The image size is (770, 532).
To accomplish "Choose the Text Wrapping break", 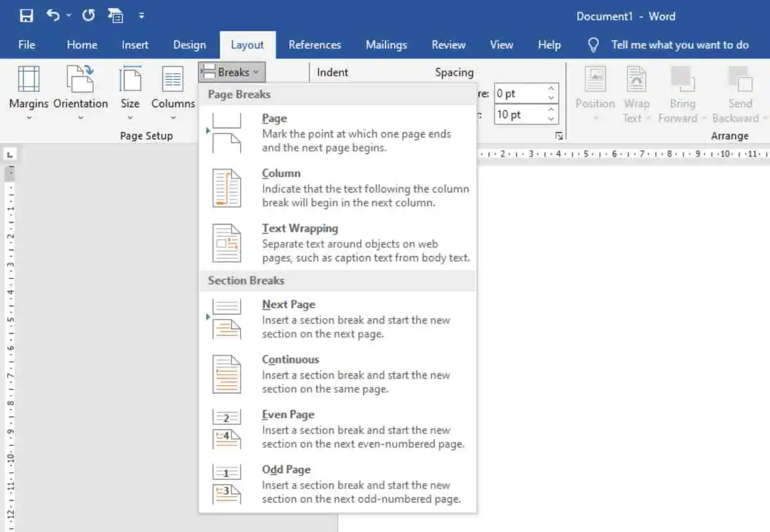I will pos(338,243).
